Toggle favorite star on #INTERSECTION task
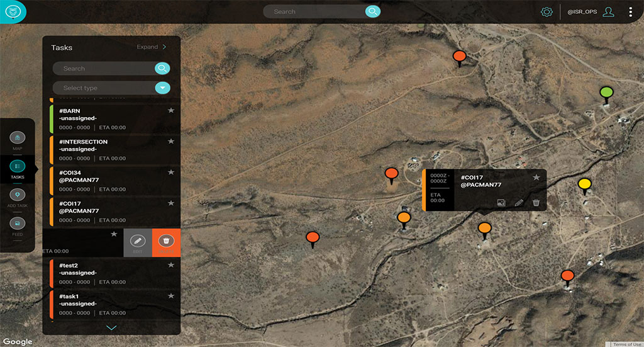The height and width of the screenshot is (347, 644). (x=170, y=142)
